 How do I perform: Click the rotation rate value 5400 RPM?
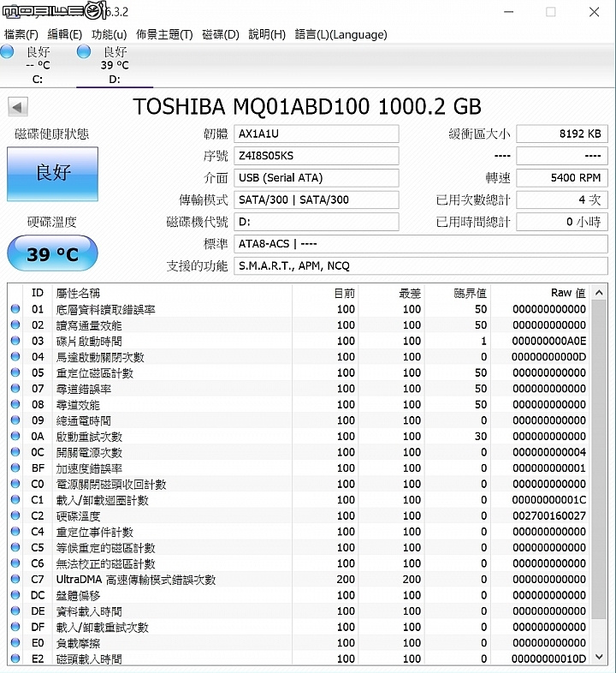coord(562,178)
